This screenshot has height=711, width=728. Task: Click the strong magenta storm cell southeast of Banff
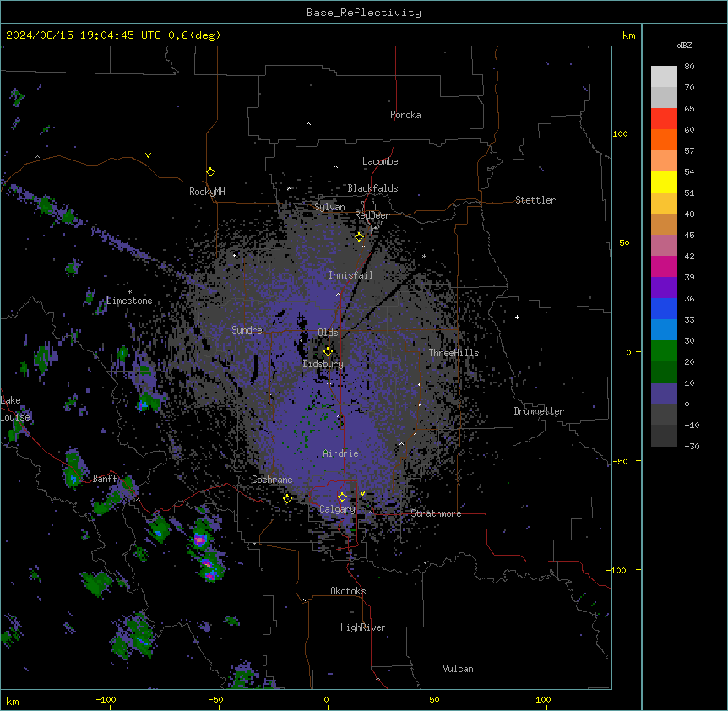click(200, 540)
